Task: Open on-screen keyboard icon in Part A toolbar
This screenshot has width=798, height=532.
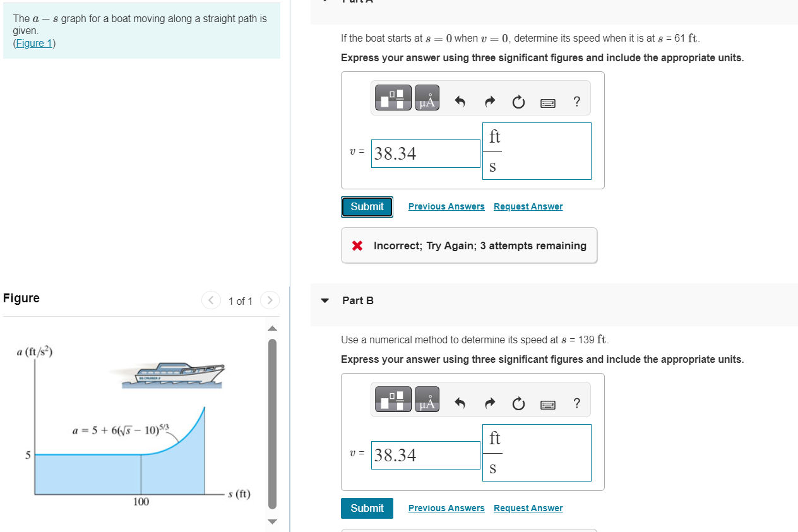Action: click(x=547, y=102)
